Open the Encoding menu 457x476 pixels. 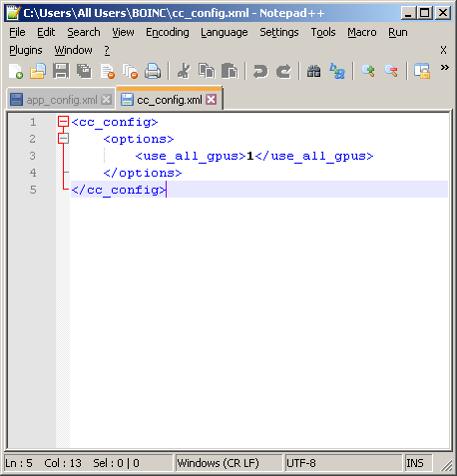[x=168, y=32]
